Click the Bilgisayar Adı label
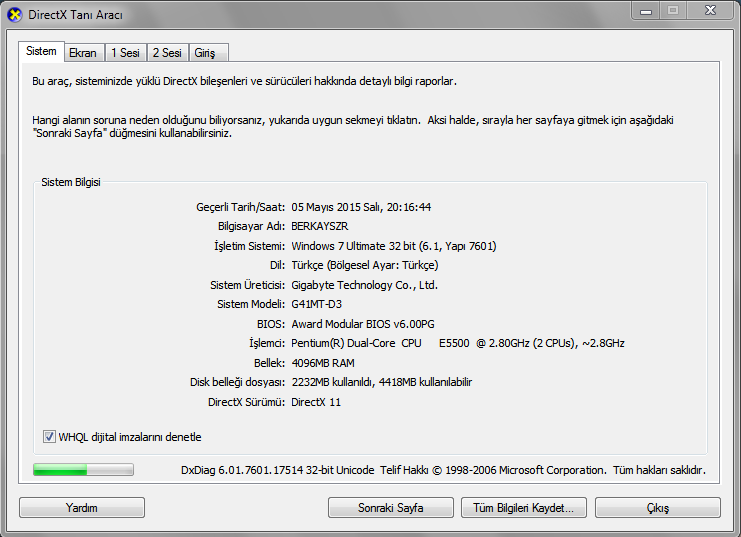This screenshot has width=741, height=537. (x=251, y=226)
